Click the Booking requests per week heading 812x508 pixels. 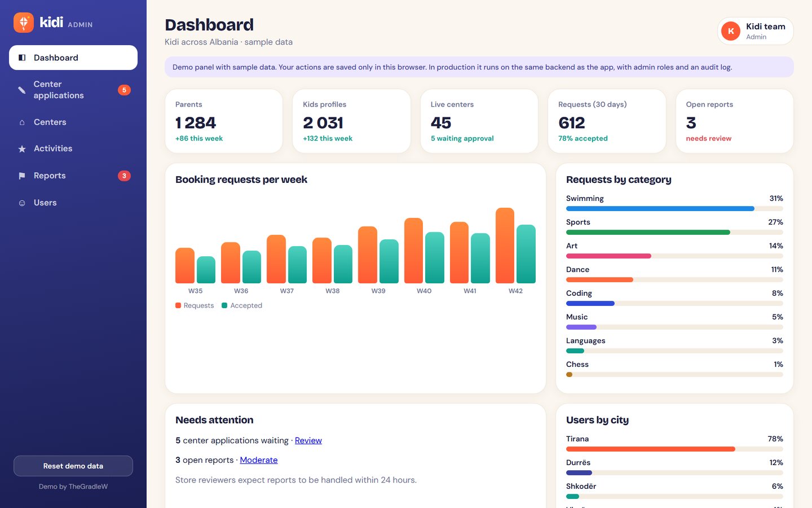[241, 179]
